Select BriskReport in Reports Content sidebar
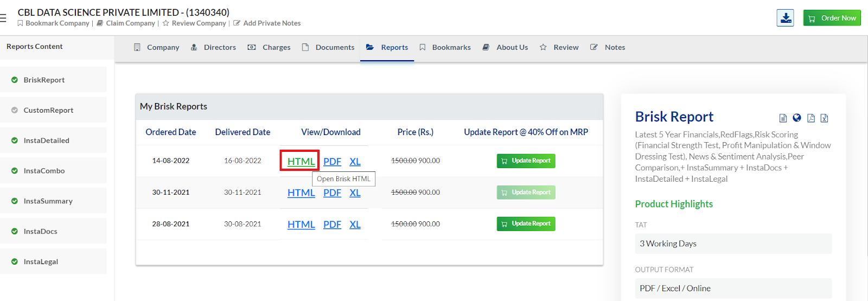Screen dimensions: 868x301 click(53, 80)
